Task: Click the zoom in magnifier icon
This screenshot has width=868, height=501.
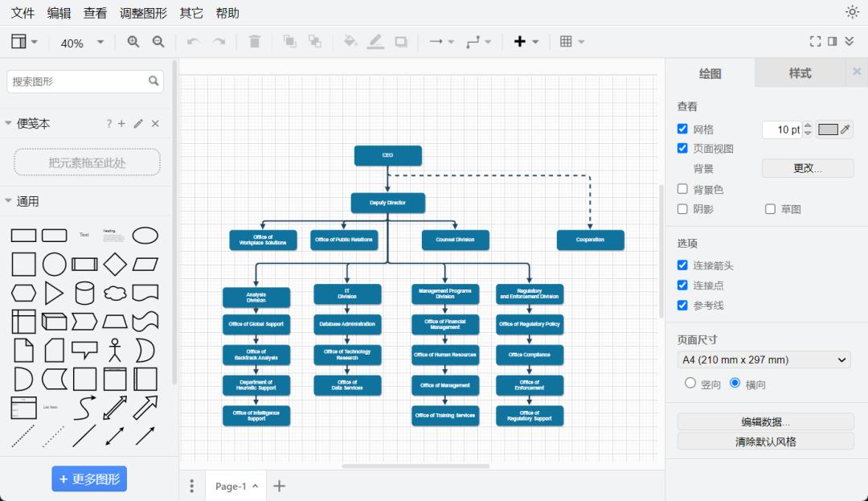Action: click(x=133, y=42)
